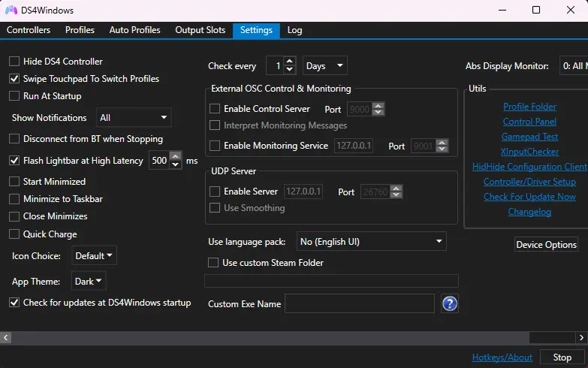Click Check For Update Now link
This screenshot has width=588, height=368.
[529, 197]
